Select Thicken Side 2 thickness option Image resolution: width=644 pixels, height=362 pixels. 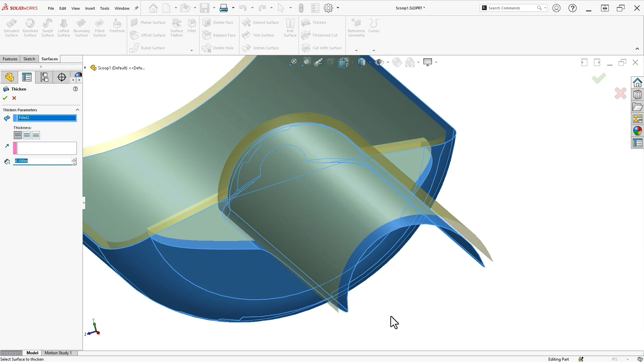(36, 135)
